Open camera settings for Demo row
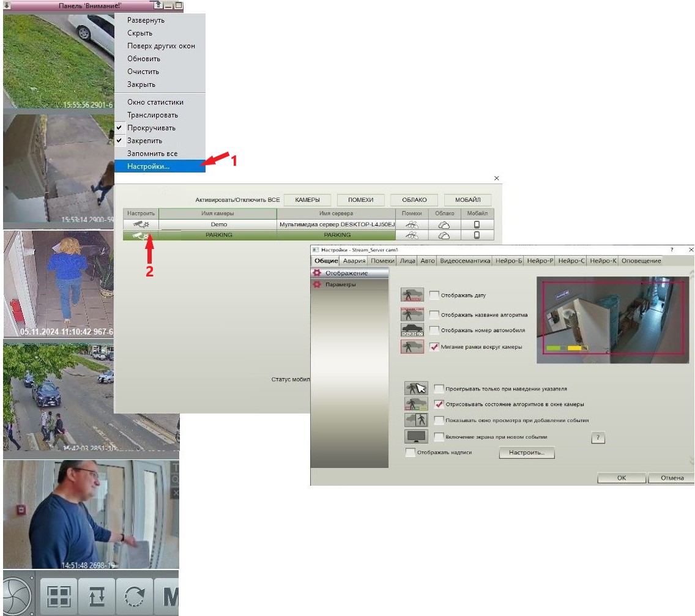Viewport: 695px width, 616px height. [x=141, y=225]
